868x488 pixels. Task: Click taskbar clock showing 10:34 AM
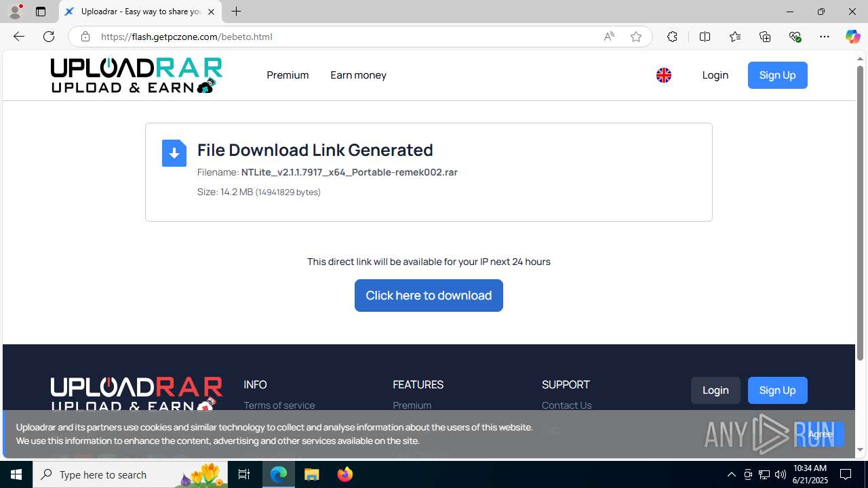click(810, 474)
